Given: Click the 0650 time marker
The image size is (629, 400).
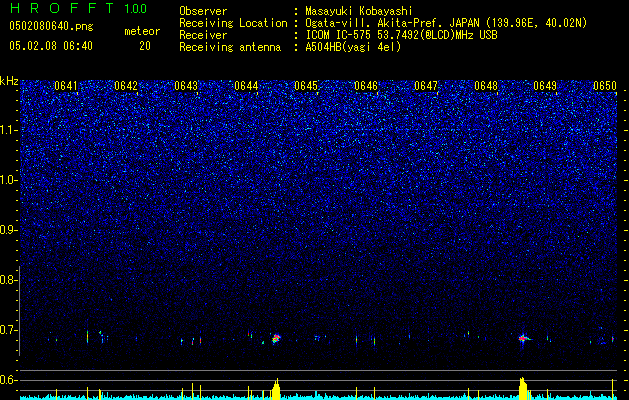Looking at the screenshot, I should click(x=605, y=86).
